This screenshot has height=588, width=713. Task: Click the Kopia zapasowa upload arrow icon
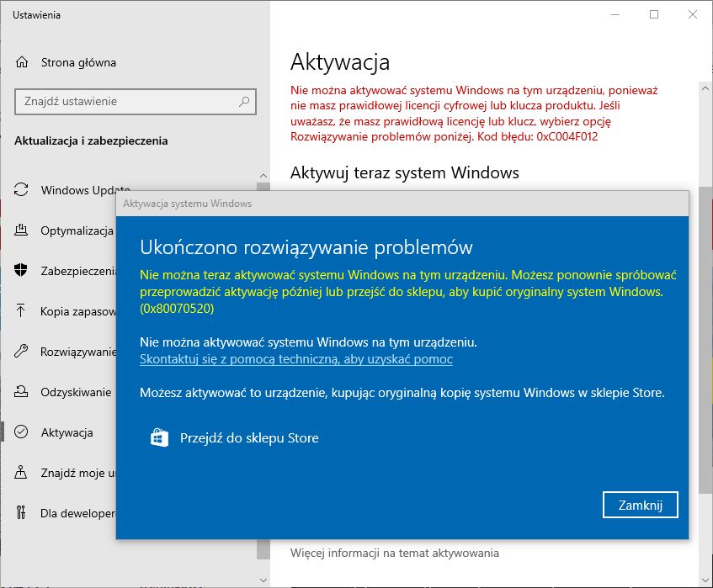(21, 310)
